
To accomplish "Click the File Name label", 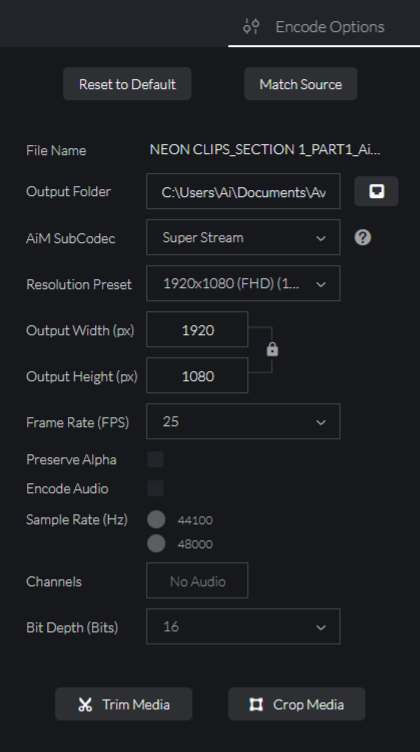I will (56, 150).
